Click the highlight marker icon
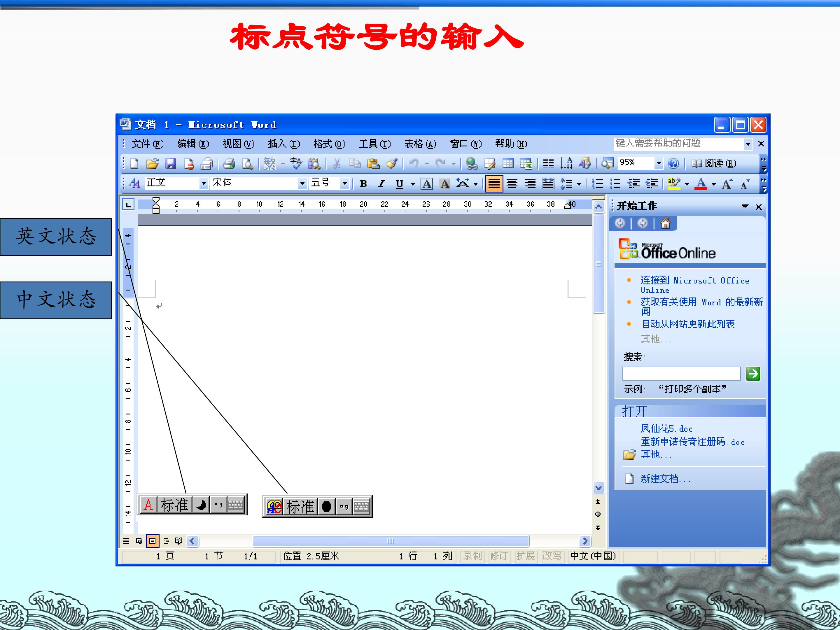 [x=674, y=184]
